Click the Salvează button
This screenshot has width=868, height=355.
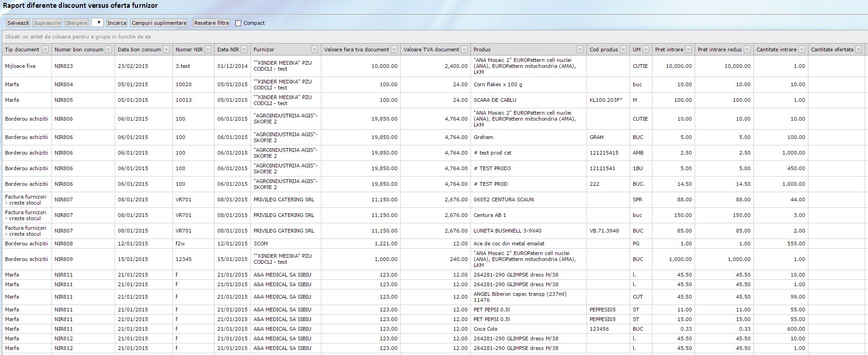18,23
